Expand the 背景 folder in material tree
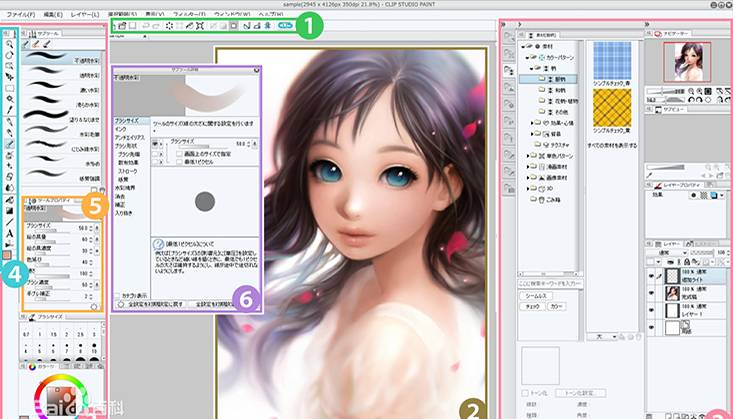Screen dimensions: 733x419 [x=532, y=133]
